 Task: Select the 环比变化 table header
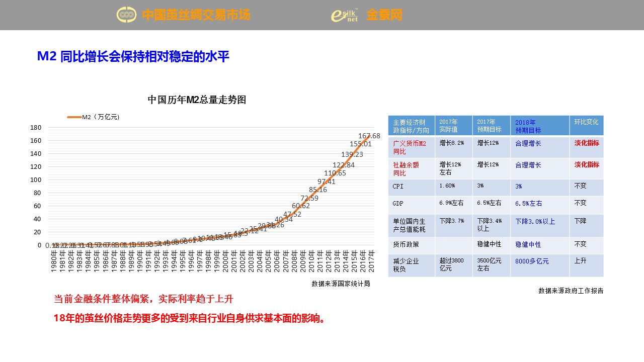[x=586, y=122]
